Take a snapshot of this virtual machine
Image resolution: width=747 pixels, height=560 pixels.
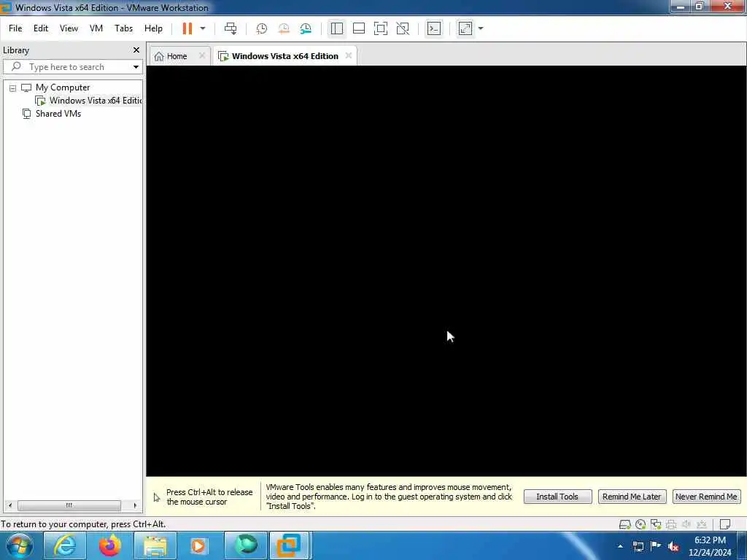pos(262,28)
